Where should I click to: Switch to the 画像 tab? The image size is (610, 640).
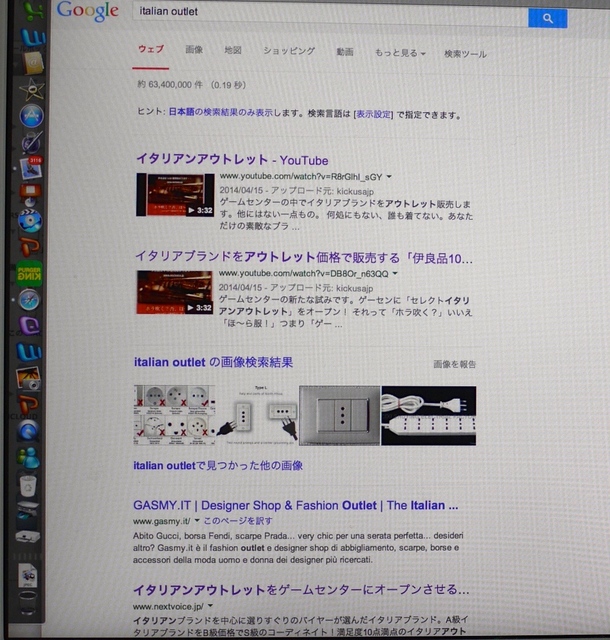(194, 50)
